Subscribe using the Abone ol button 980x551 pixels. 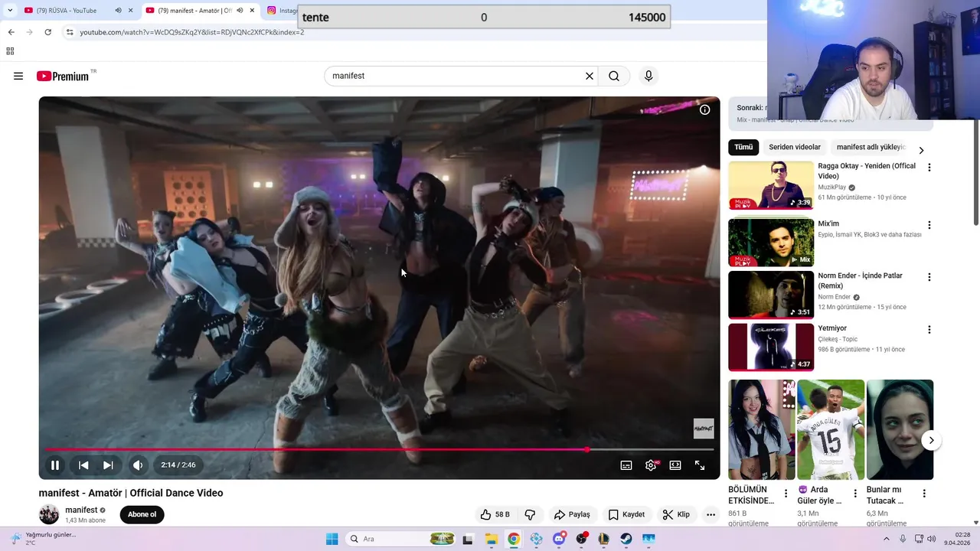pos(142,514)
